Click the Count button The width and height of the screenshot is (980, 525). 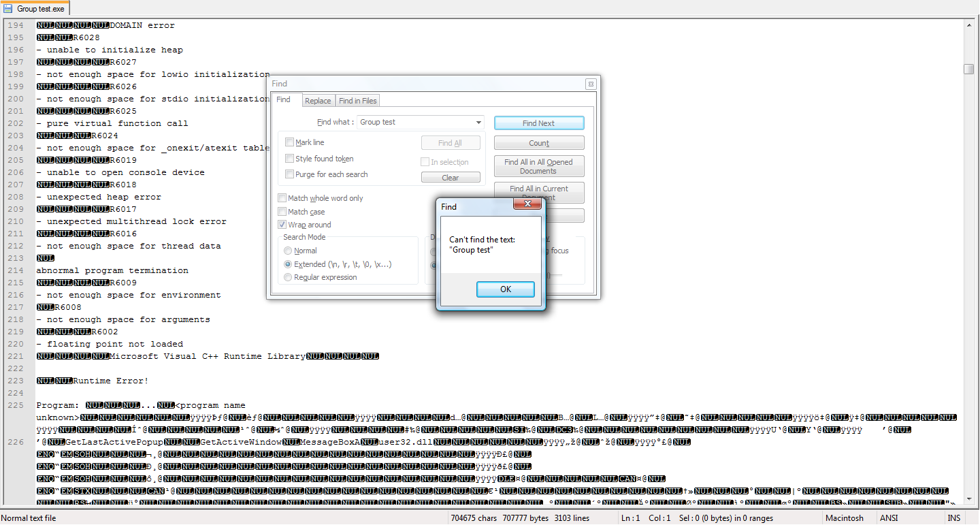pyautogui.click(x=538, y=143)
